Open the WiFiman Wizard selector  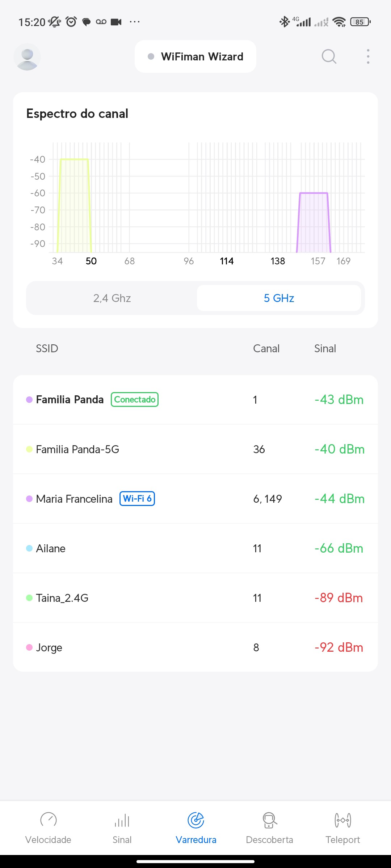(195, 57)
